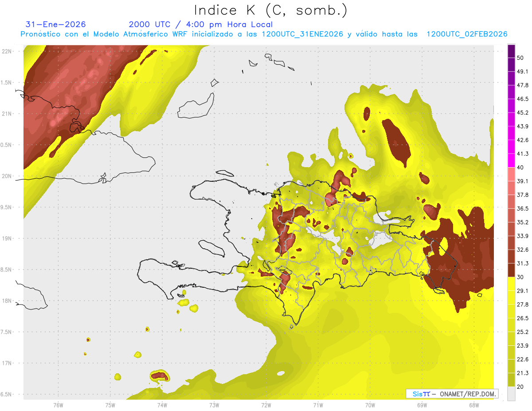Click the legend value "33.9"

point(523,236)
